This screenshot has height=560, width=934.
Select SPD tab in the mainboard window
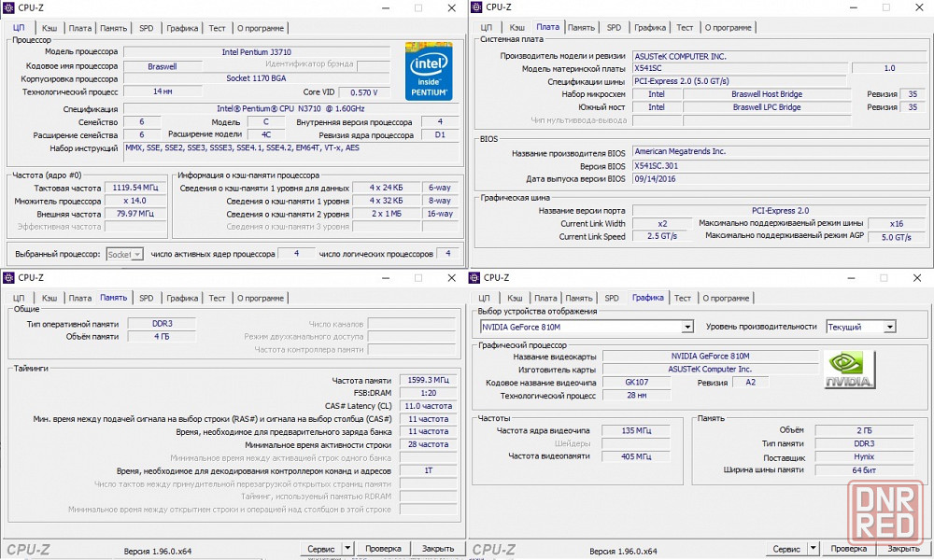click(614, 27)
